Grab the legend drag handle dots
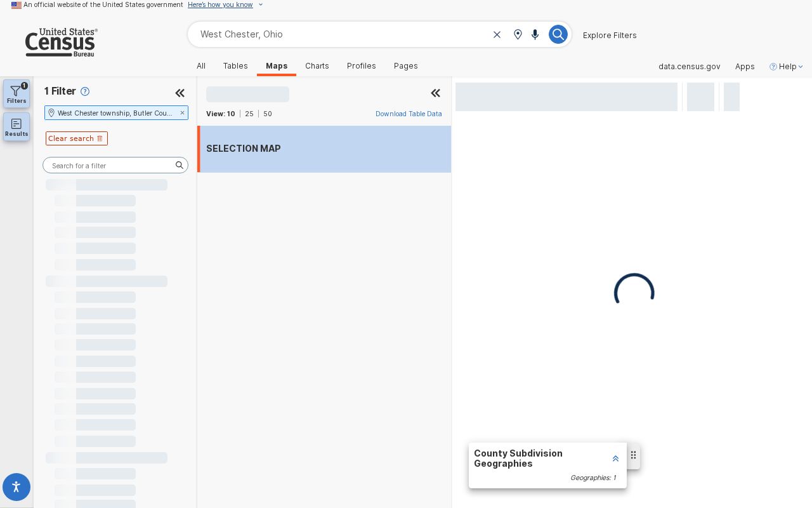The width and height of the screenshot is (812, 508). click(x=633, y=455)
